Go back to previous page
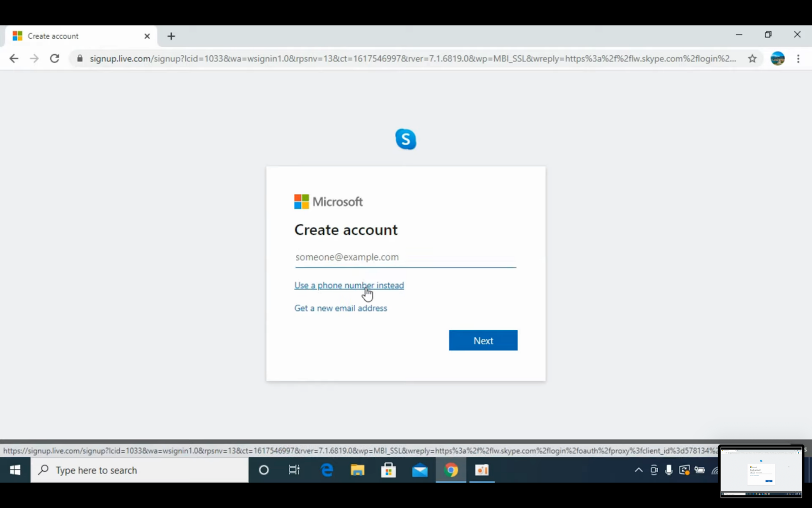812x508 pixels. click(x=14, y=58)
